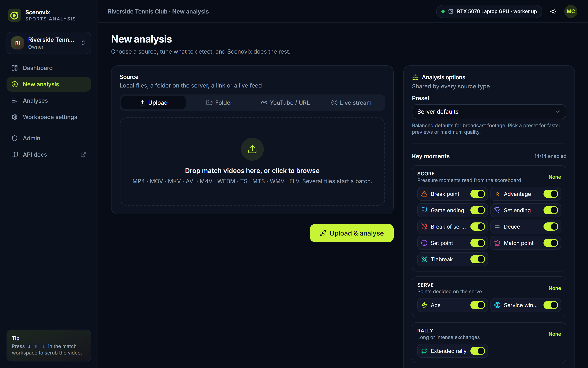Toggle the light/dark theme sun icon
This screenshot has width=588, height=368.
click(553, 11)
